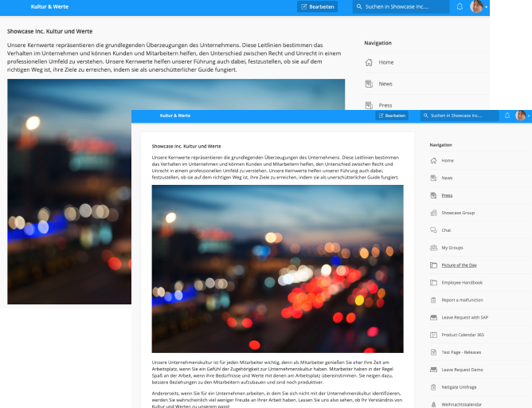Viewport: 532px width, 408px height.
Task: Open Weihnachtskalender entry
Action: (461, 404)
